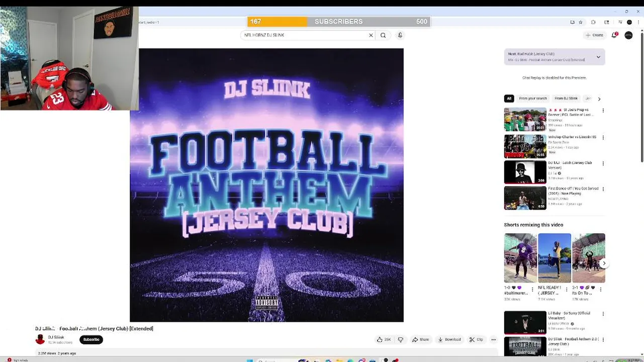Click the search magnifier icon on YouTube

[x=383, y=35]
